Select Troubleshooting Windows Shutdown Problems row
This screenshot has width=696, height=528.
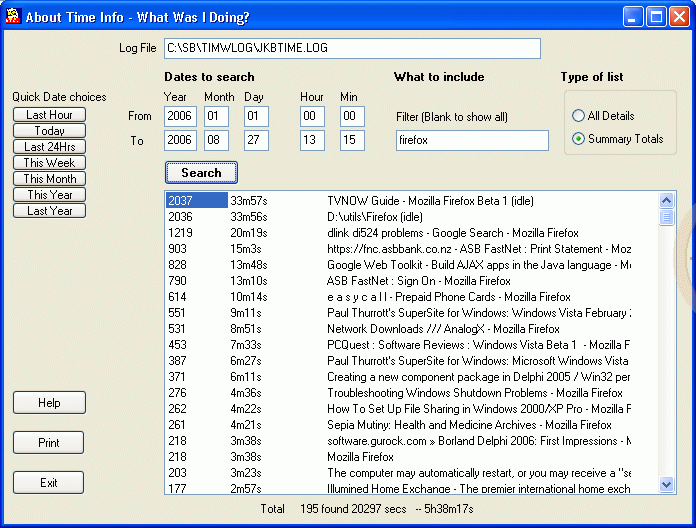pos(411,393)
